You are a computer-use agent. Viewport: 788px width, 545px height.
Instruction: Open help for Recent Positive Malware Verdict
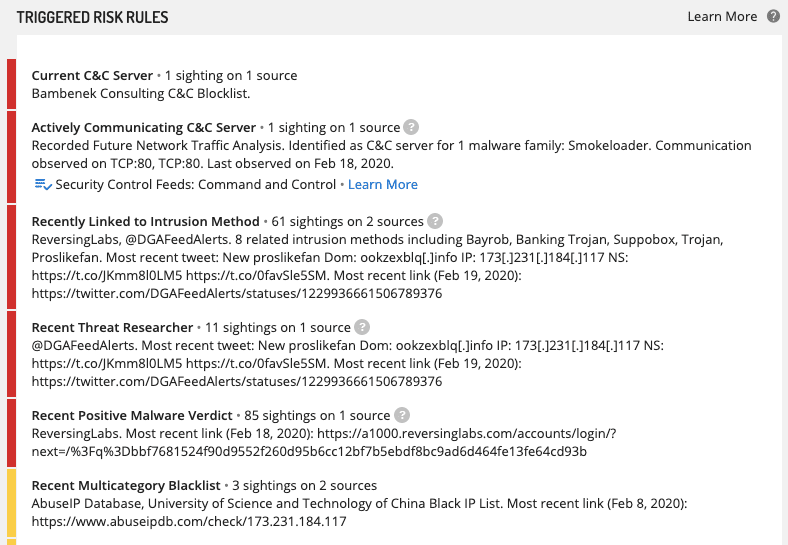(x=402, y=415)
